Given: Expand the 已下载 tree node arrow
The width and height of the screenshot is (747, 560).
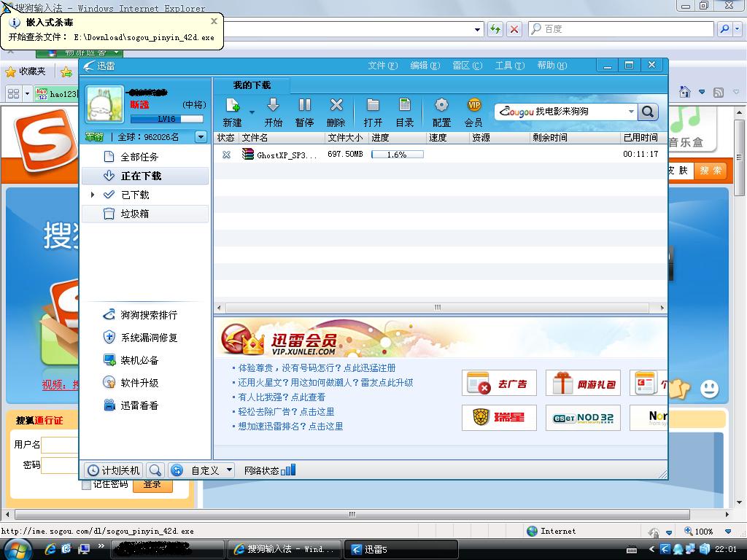Looking at the screenshot, I should click(x=93, y=195).
